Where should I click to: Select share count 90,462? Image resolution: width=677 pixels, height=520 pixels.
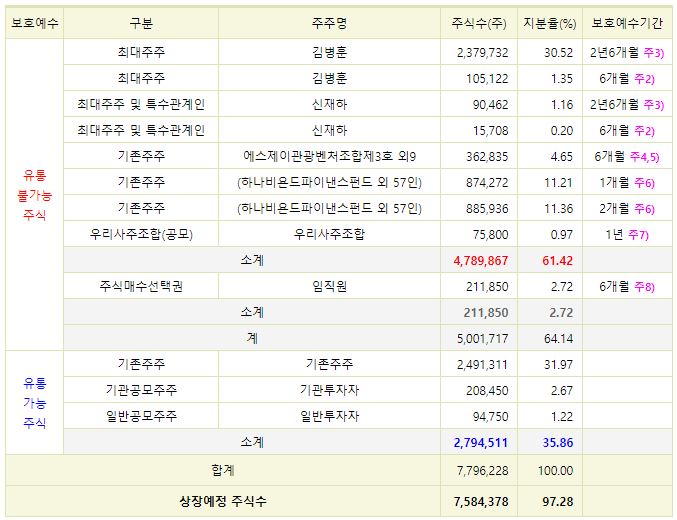coord(490,105)
